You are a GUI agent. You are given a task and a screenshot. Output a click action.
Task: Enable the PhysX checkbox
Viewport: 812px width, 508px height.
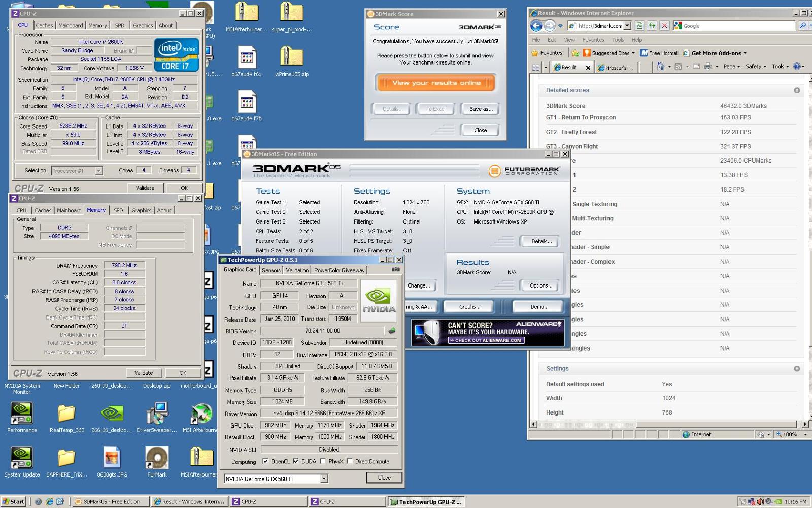[x=323, y=461]
